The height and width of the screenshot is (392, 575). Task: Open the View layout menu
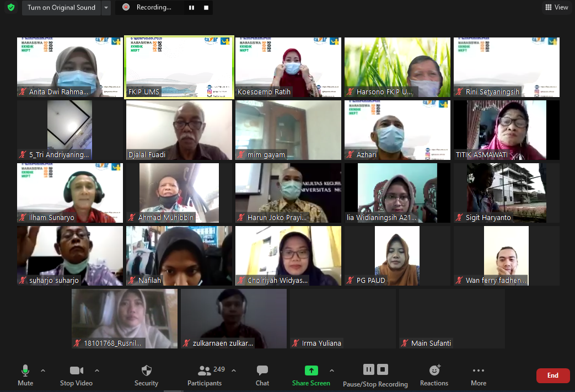click(557, 7)
